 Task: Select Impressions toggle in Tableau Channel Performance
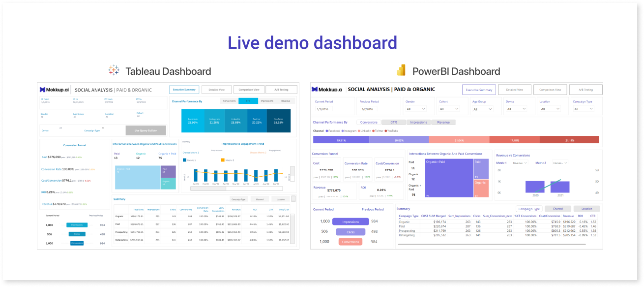coord(267,100)
